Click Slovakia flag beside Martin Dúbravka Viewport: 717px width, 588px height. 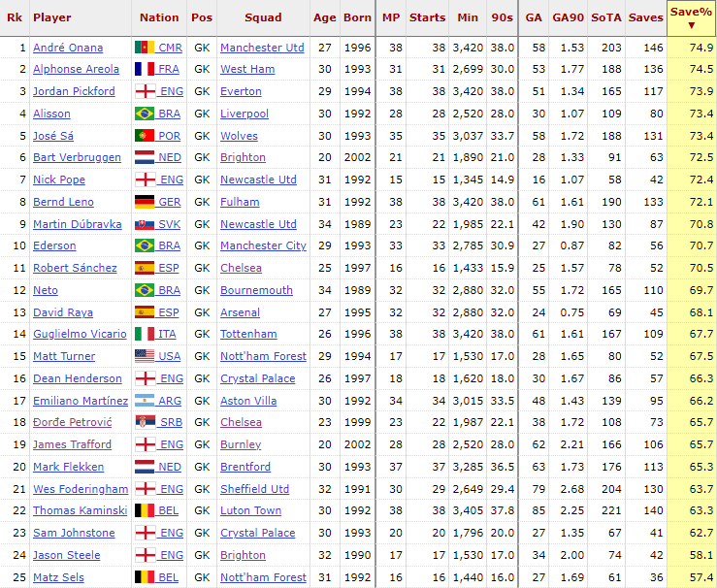click(144, 224)
